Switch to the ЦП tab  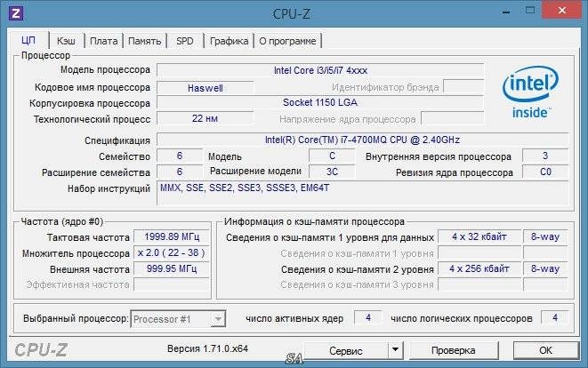pos(28,41)
